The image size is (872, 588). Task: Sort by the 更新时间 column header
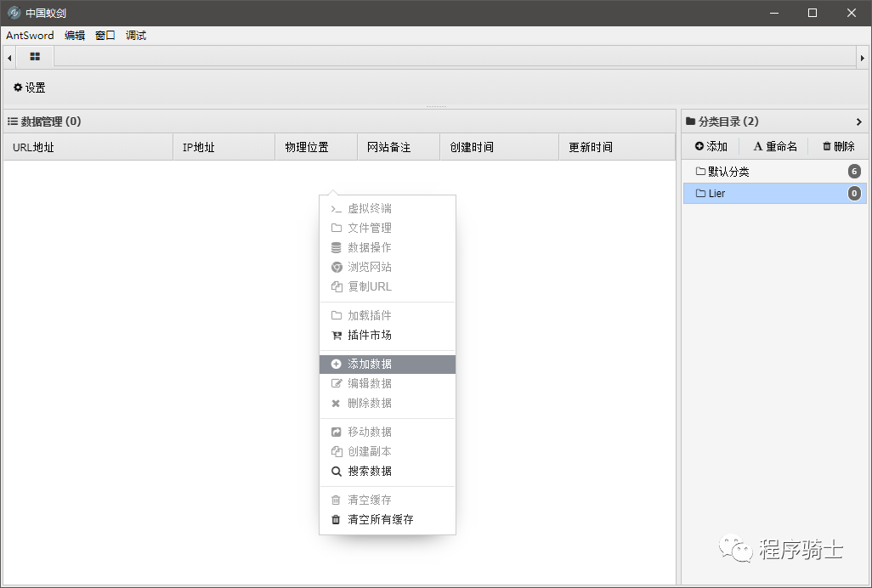pos(617,147)
